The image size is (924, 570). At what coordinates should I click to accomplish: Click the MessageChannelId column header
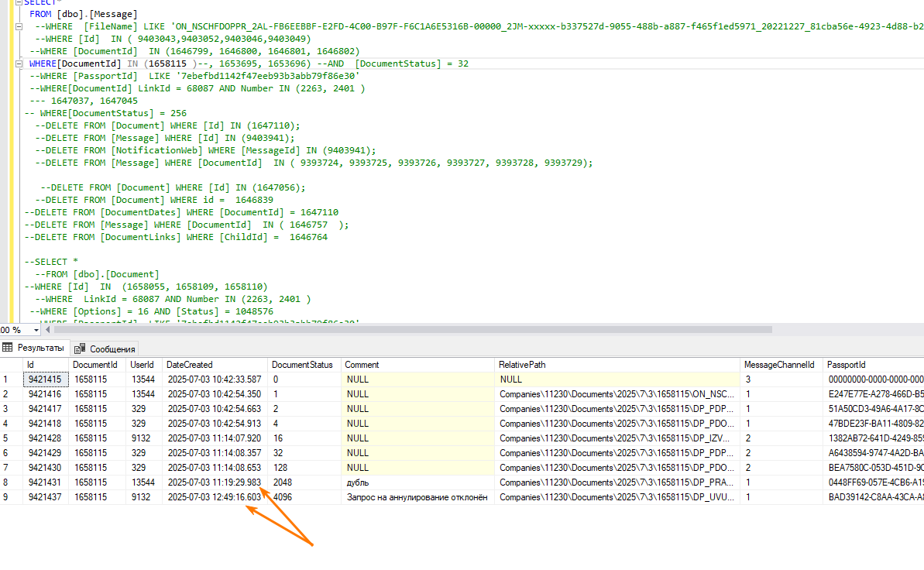pos(781,365)
